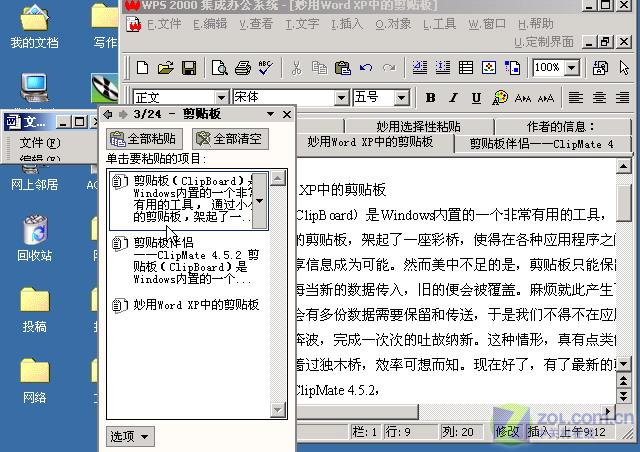Open the zoom 100% dropdown

572,67
